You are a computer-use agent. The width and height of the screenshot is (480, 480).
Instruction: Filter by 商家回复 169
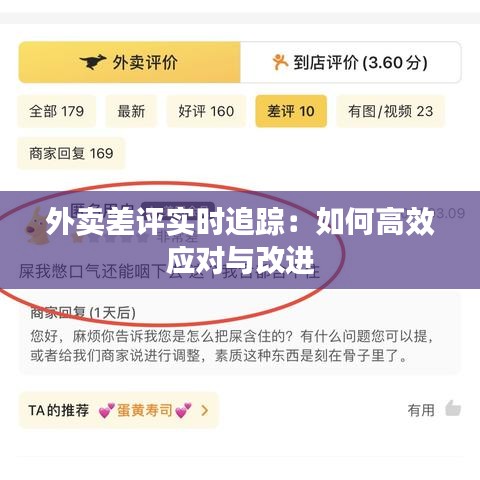(71, 153)
